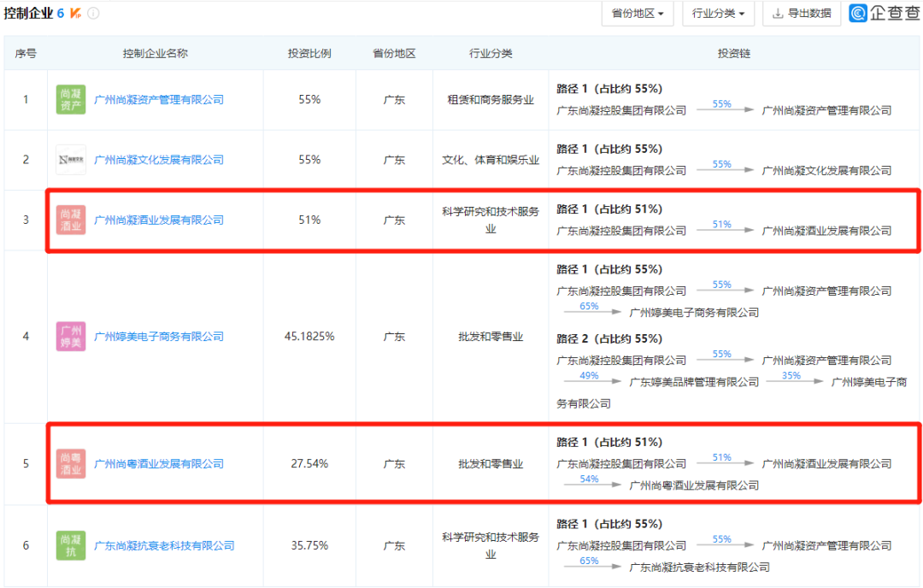The height and width of the screenshot is (588, 923).
Task: Click the 尚凝资产 green company logo
Action: (71, 99)
